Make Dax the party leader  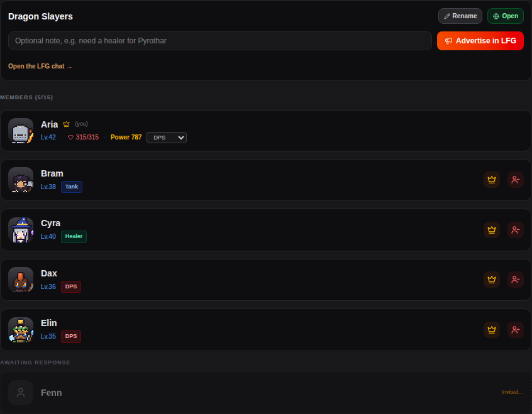(x=491, y=280)
